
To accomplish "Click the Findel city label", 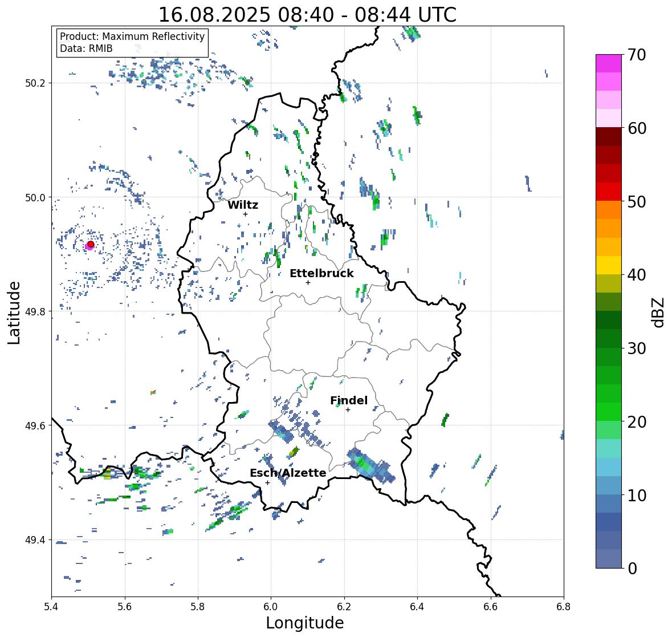I will pos(348,400).
